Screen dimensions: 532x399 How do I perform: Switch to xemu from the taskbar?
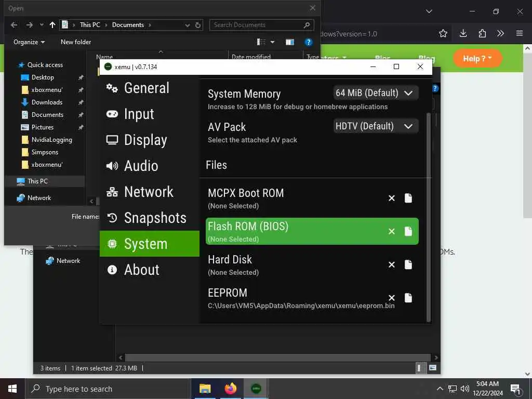(256, 389)
